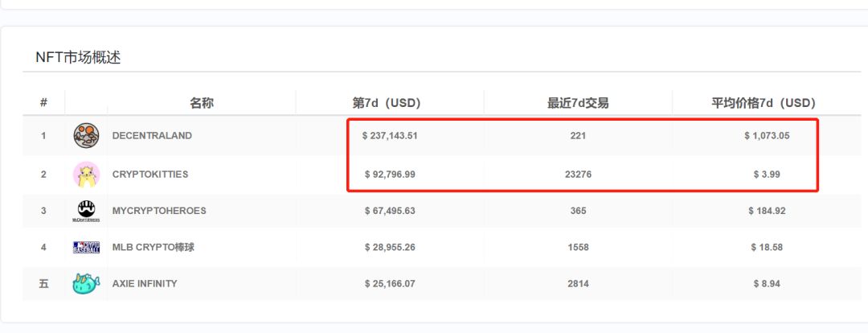Click the CryptoKitties cat icon
This screenshot has width=868, height=333.
pos(86,175)
